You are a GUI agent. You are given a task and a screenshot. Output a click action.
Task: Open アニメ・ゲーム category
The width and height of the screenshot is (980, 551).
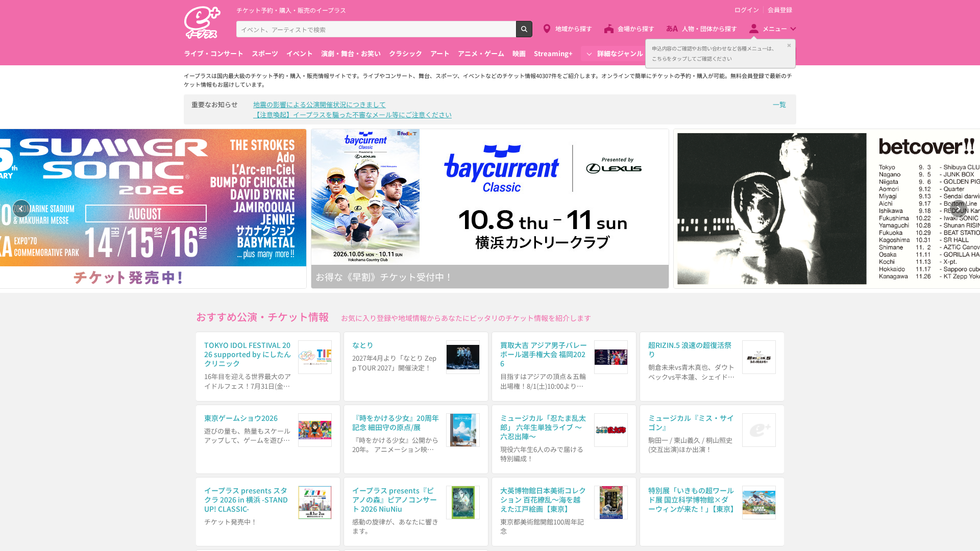(481, 54)
